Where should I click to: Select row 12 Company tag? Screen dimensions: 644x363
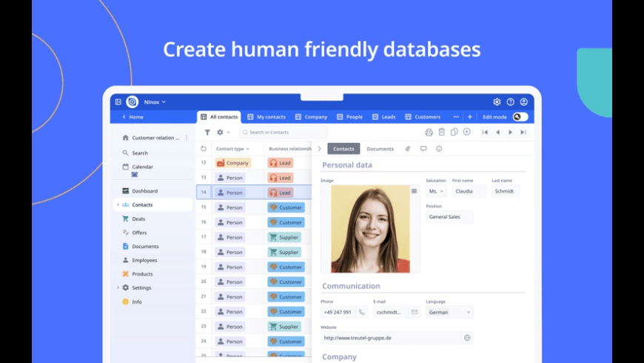[x=233, y=163]
